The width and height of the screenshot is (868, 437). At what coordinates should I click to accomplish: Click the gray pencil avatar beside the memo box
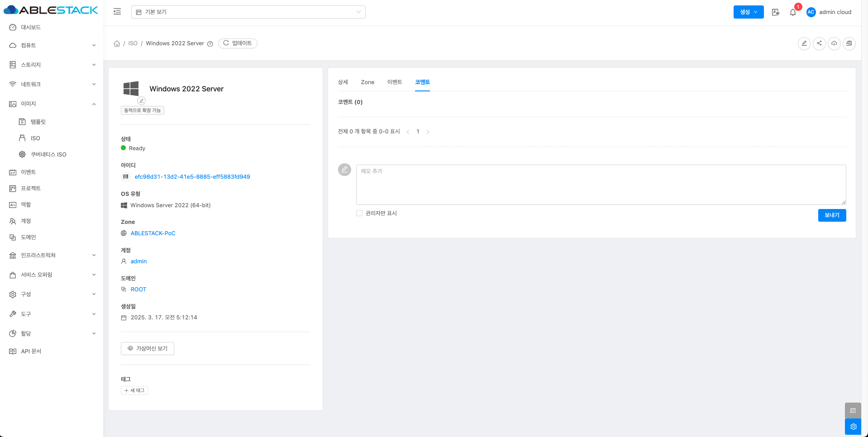(344, 170)
